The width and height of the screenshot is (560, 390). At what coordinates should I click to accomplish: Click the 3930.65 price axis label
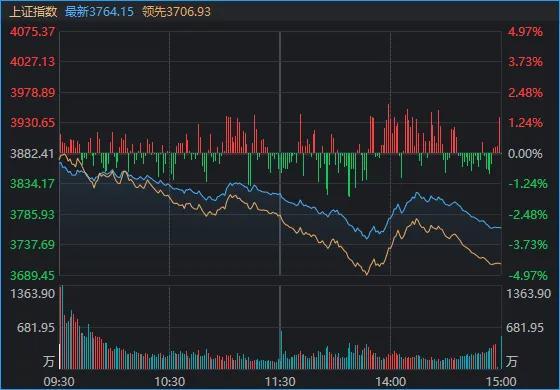[32, 122]
